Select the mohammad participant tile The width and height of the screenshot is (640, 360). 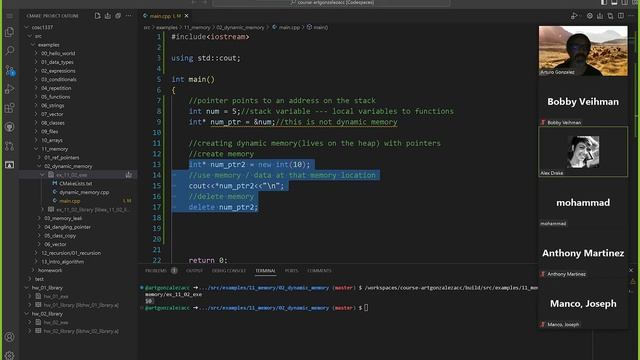click(583, 202)
